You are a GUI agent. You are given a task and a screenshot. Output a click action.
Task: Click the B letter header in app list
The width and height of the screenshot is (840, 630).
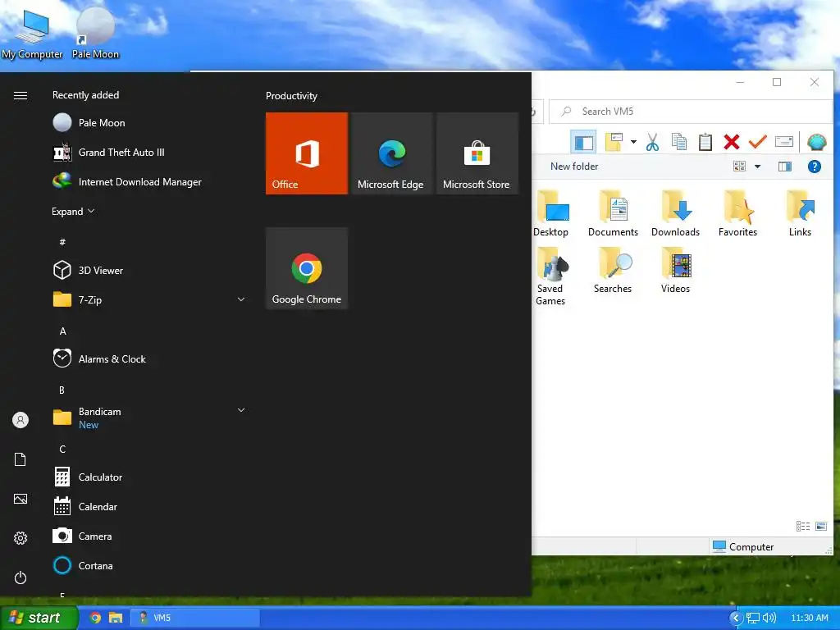pyautogui.click(x=62, y=390)
